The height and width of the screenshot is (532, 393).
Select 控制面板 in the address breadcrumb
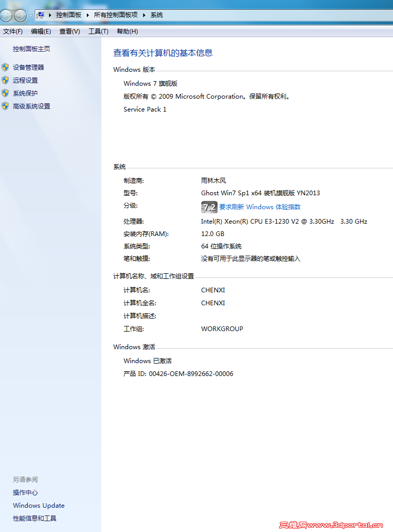coord(69,15)
